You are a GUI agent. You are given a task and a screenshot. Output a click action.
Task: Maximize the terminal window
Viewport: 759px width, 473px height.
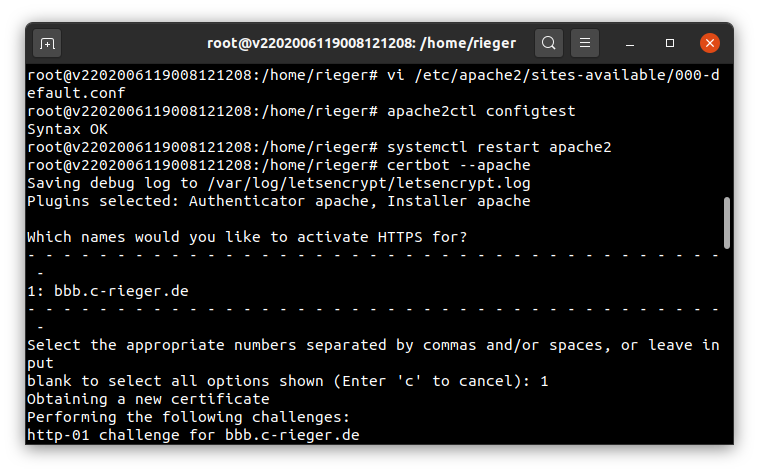pos(670,44)
